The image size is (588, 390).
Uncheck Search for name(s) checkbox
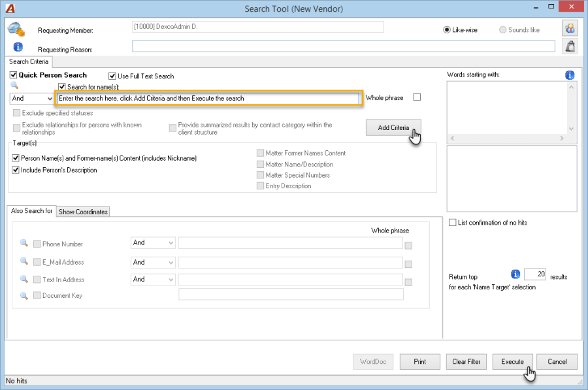[62, 87]
